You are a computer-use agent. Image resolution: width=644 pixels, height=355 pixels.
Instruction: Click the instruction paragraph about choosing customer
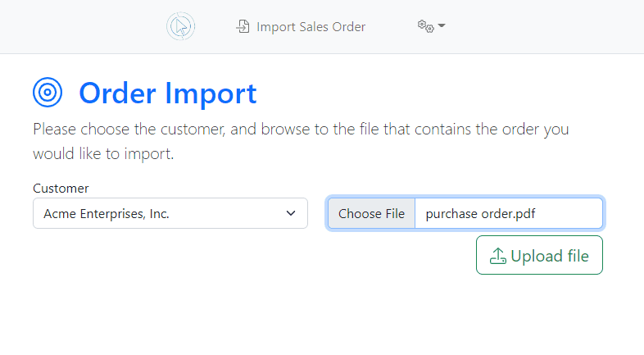[301, 141]
